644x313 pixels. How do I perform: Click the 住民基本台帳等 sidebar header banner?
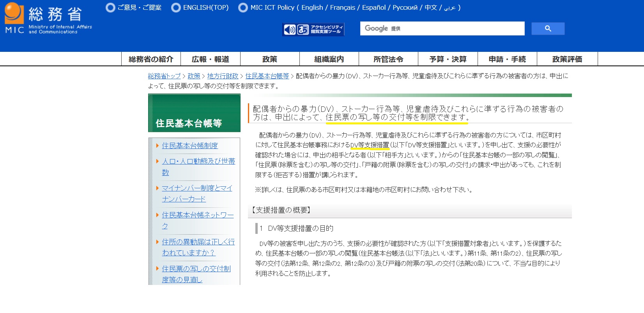click(x=194, y=113)
